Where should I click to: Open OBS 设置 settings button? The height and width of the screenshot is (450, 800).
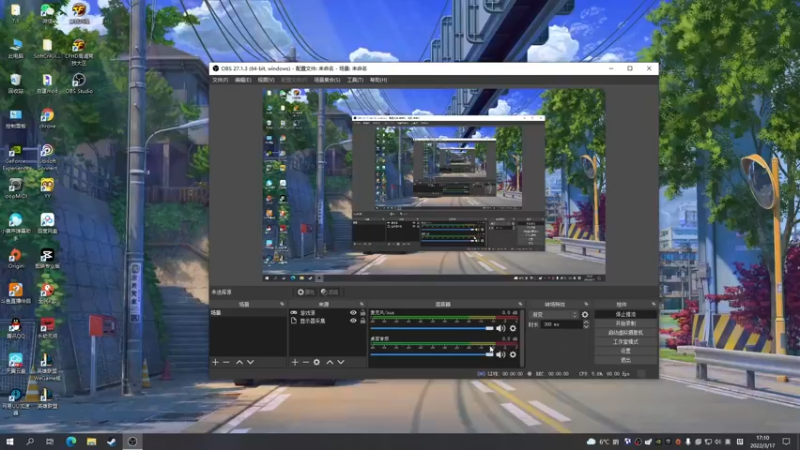[626, 351]
